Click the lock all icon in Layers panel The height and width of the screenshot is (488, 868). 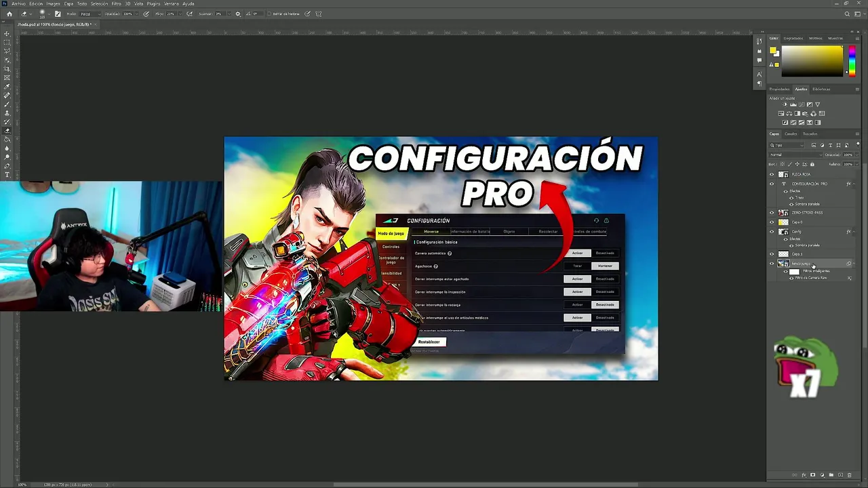812,164
